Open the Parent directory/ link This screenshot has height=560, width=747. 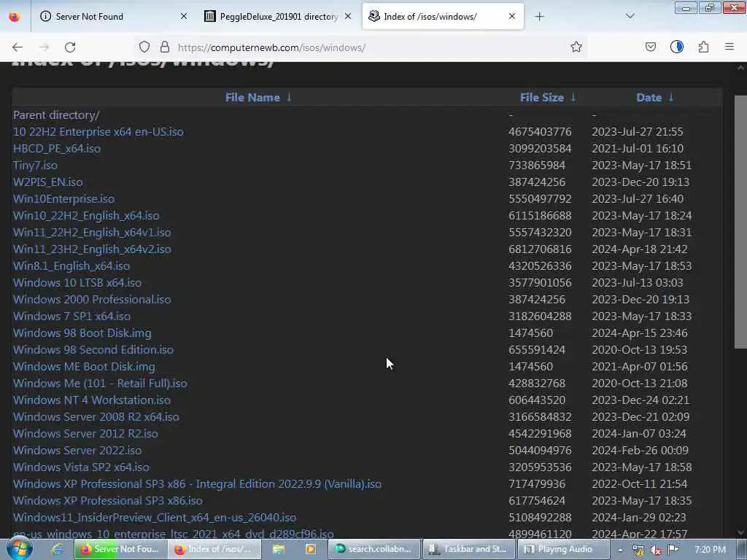(56, 115)
